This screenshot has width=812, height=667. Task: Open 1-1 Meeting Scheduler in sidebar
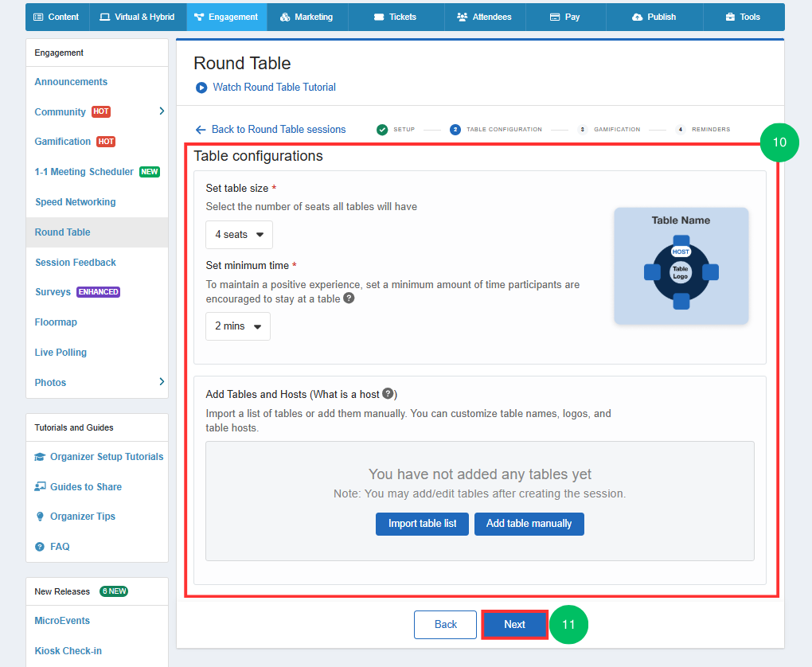click(x=84, y=171)
